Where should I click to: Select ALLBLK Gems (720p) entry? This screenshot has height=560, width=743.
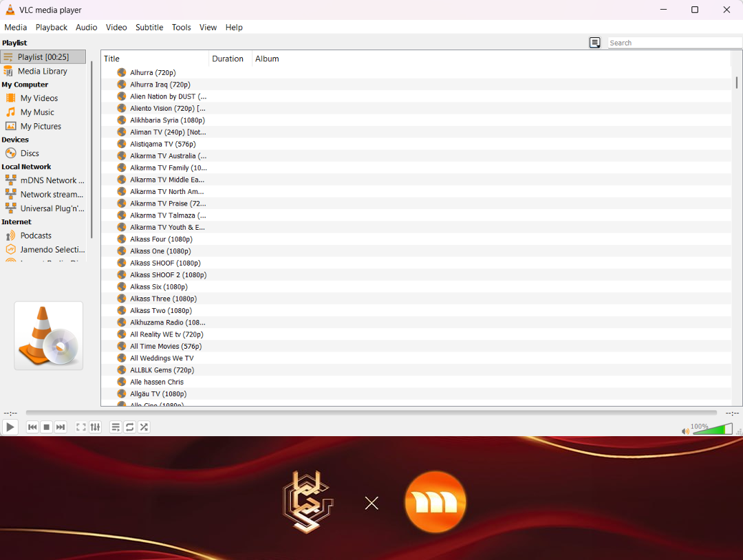tap(416, 370)
